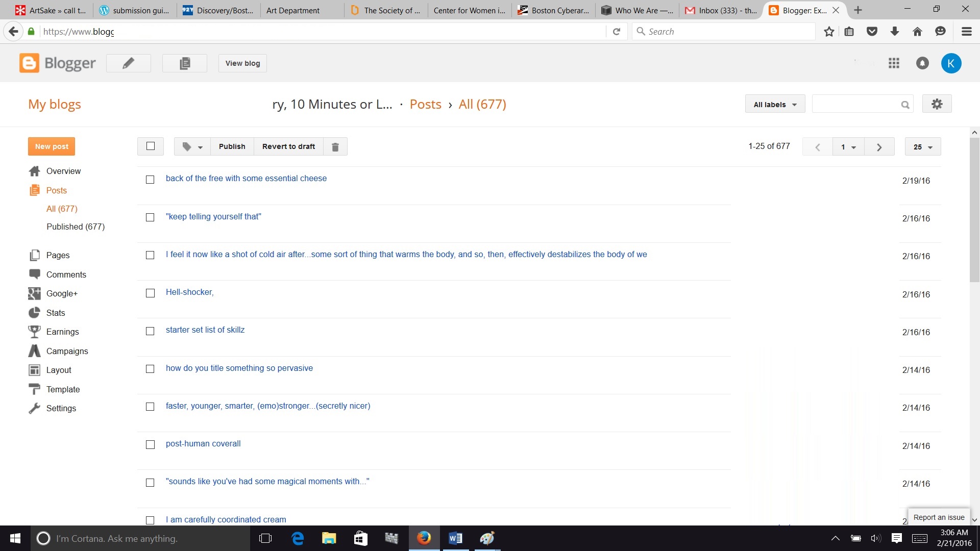Open the posts list icon button
This screenshot has width=980, height=551.
[184, 63]
